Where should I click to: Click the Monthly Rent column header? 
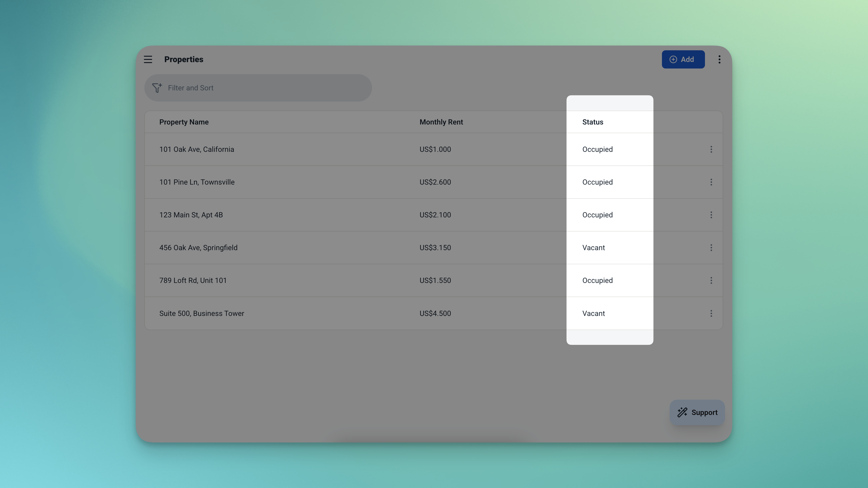click(441, 122)
